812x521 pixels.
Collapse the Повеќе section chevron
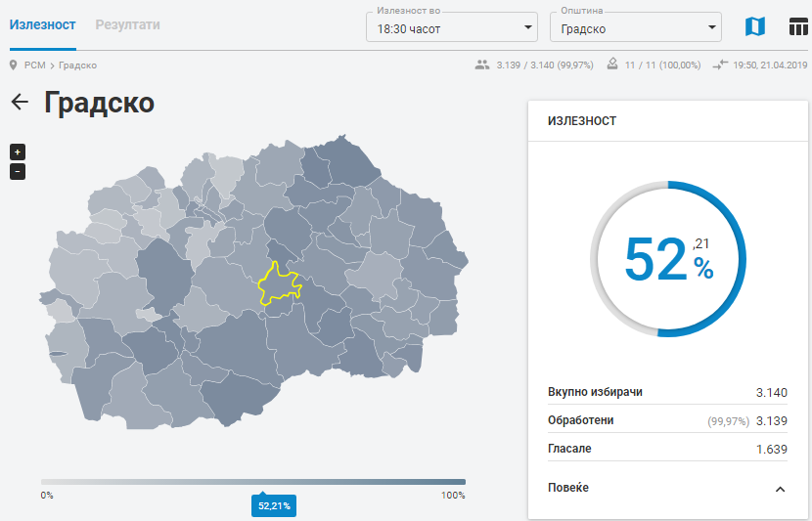point(780,489)
